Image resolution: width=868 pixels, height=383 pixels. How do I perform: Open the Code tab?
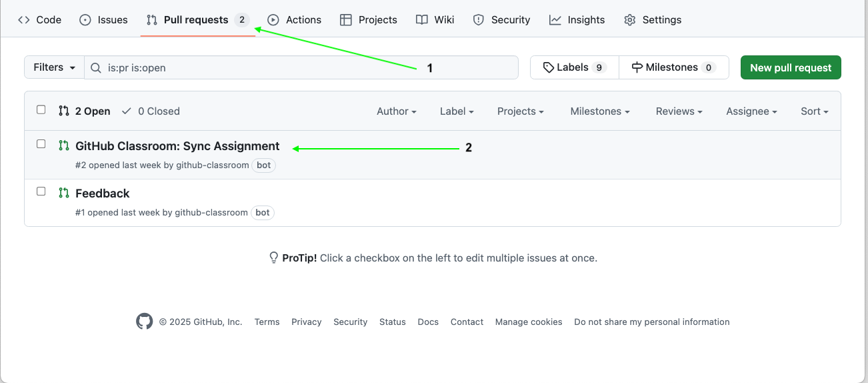(x=39, y=20)
